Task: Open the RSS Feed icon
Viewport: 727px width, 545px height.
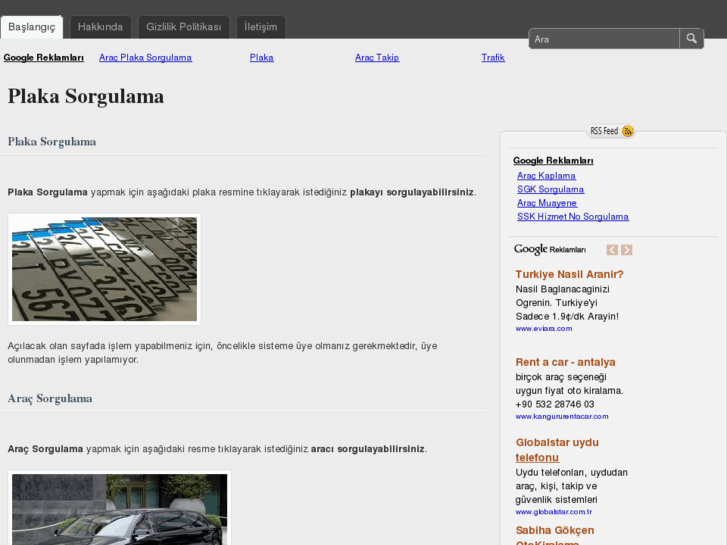Action: pyautogui.click(x=628, y=131)
